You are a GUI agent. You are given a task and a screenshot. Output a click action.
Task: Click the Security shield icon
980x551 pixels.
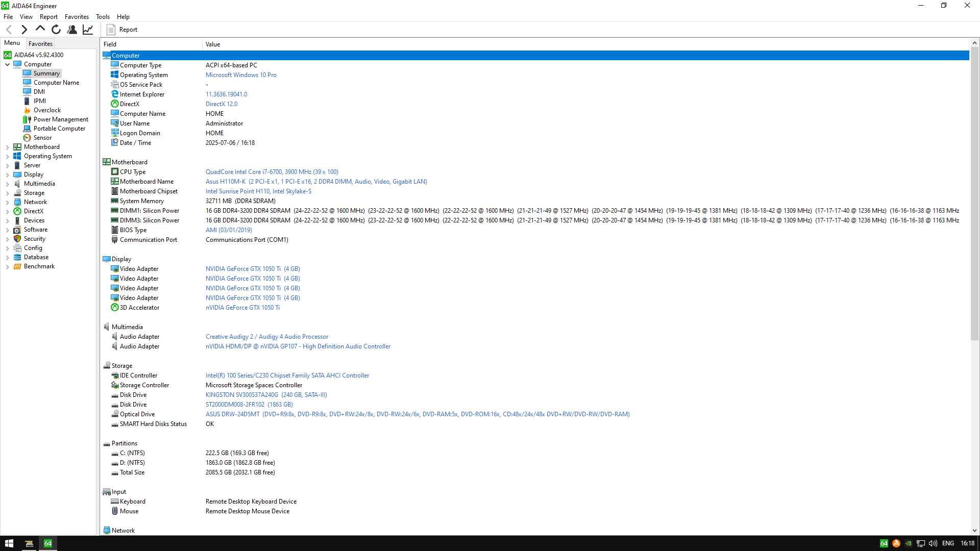pos(17,239)
